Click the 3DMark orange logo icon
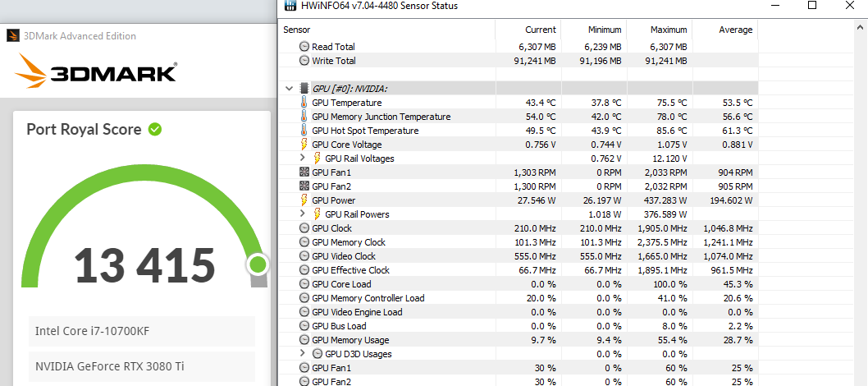This screenshot has height=386, width=868. pos(31,72)
